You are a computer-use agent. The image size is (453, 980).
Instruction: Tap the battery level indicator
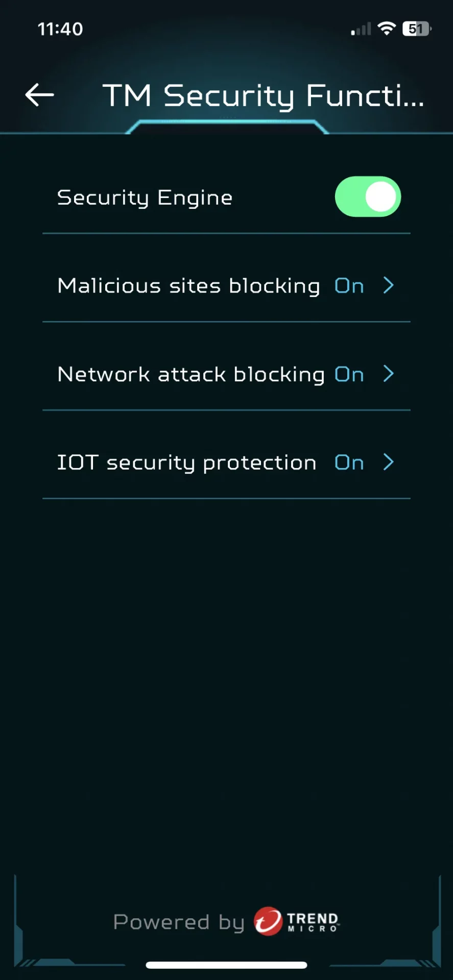click(417, 29)
